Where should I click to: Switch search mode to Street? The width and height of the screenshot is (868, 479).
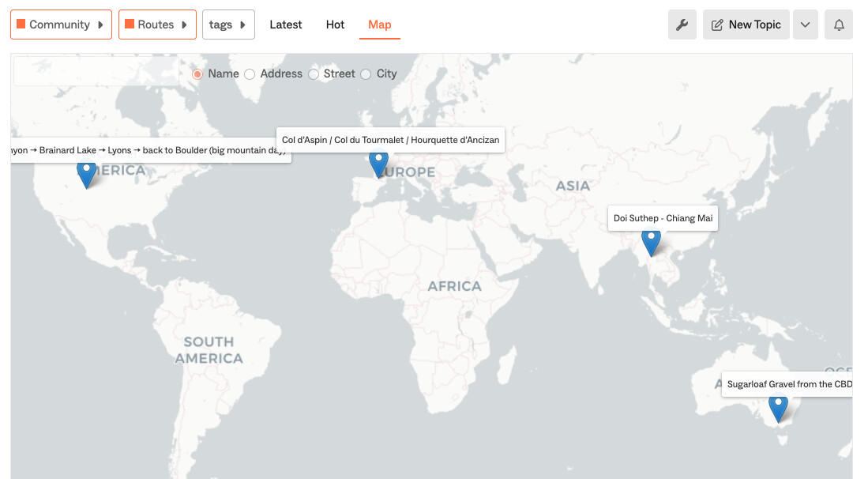tap(314, 74)
